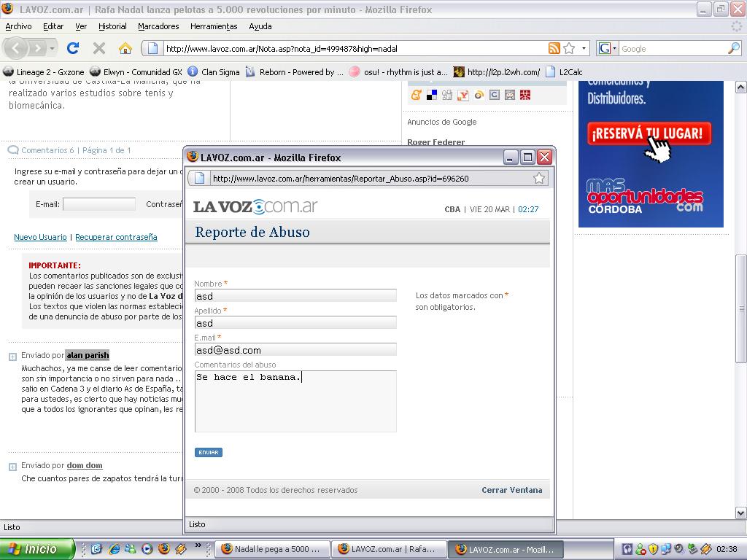747x560 pixels.
Task: Share article on Reddit alien icon
Action: [x=510, y=95]
